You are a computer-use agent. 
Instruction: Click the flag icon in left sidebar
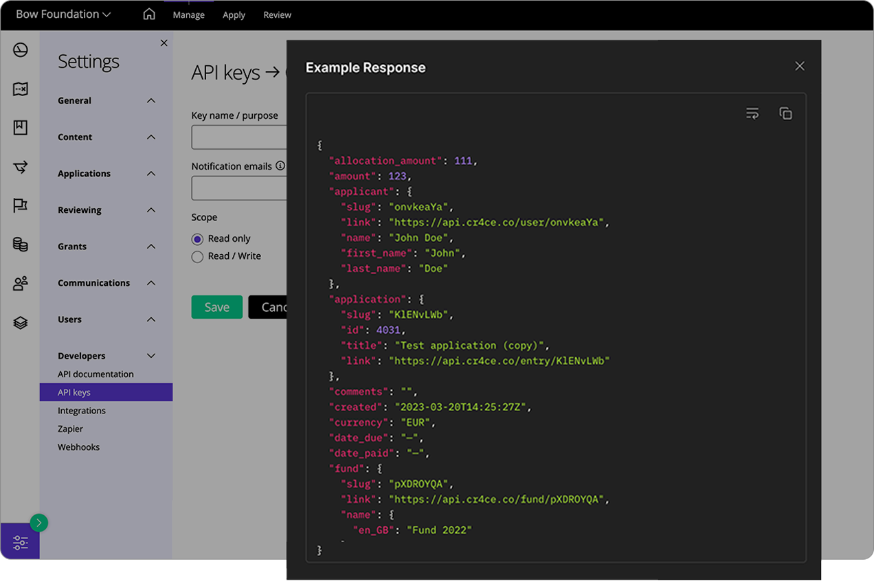coord(21,205)
